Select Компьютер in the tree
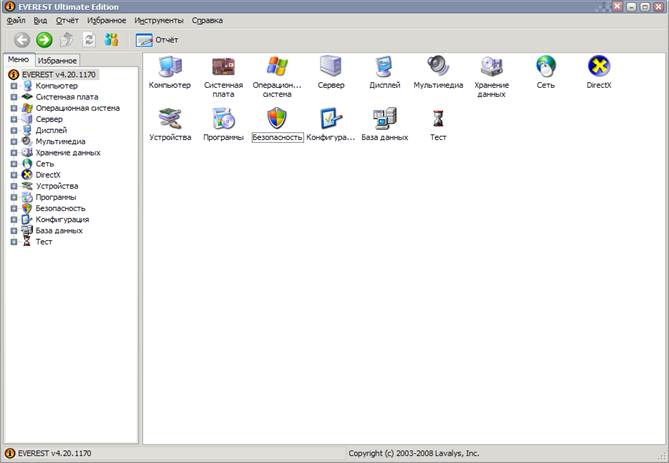Viewport: 669px width, 463px height. click(57, 86)
